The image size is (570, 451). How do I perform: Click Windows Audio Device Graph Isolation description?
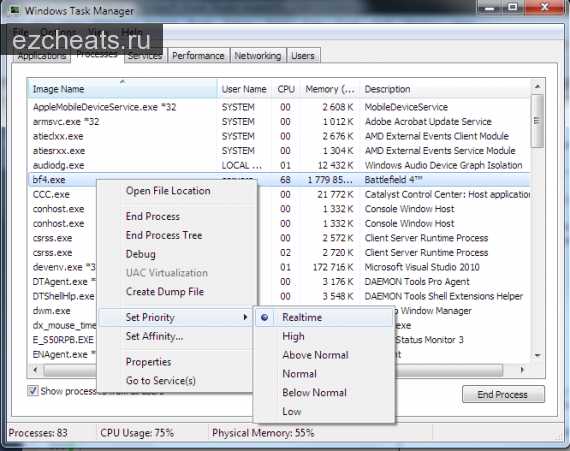pos(443,165)
